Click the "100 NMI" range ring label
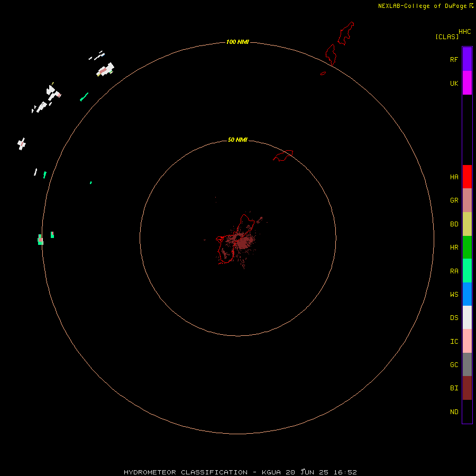The image size is (476, 476). pyautogui.click(x=237, y=42)
